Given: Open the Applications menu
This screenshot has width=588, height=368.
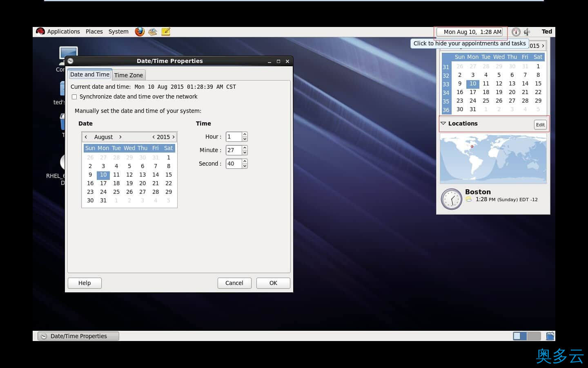Looking at the screenshot, I should coord(63,31).
